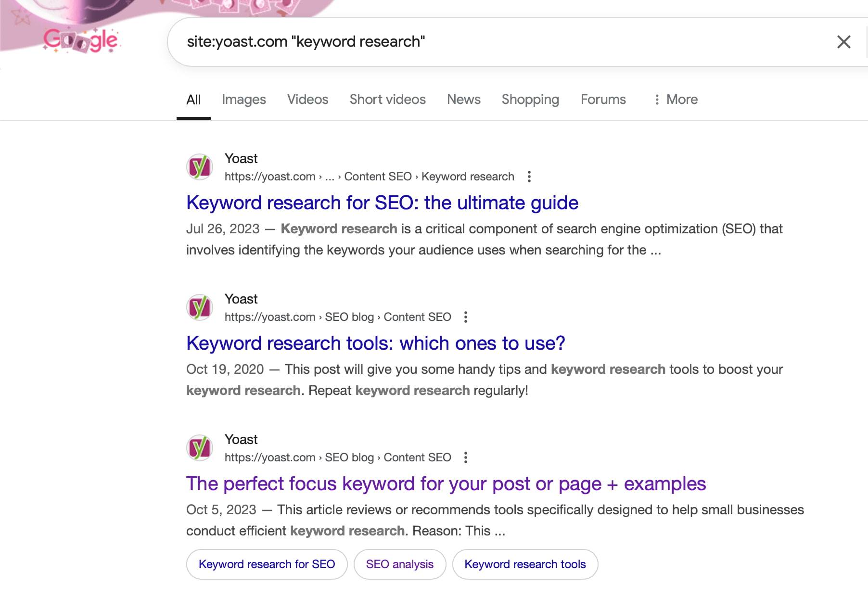Switch to the Videos tab
Image resolution: width=868 pixels, height=597 pixels.
coord(307,99)
